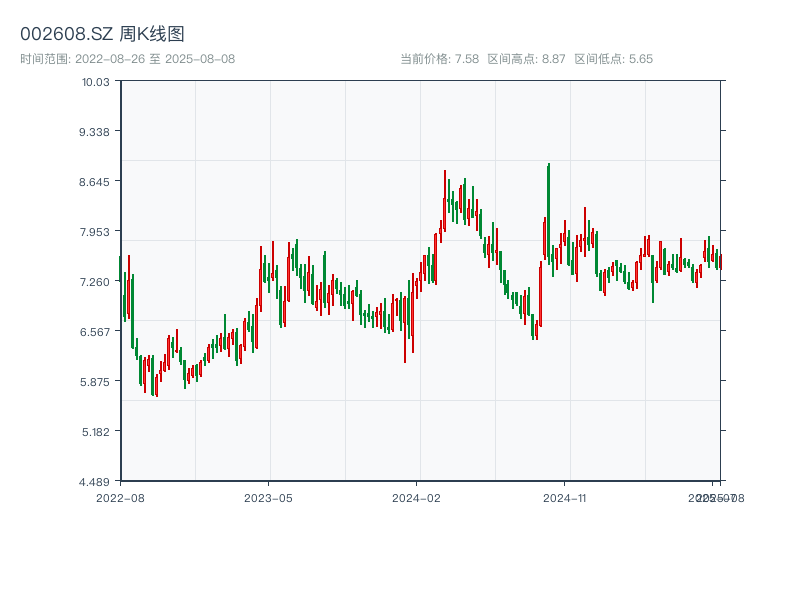This screenshot has width=800, height=600.
Task: Click the 2022-08 x-axis date label
Action: tap(120, 497)
